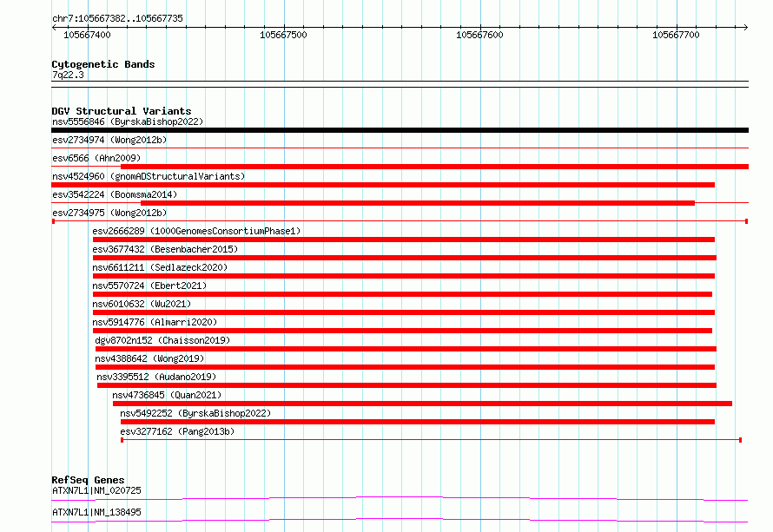Screen dimensions: 773x532
Task: Click the nsv6611211 red variant bar
Action: pos(404,276)
